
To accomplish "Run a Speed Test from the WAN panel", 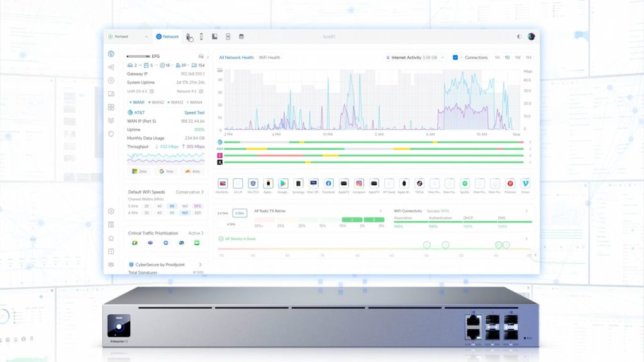I will point(195,113).
